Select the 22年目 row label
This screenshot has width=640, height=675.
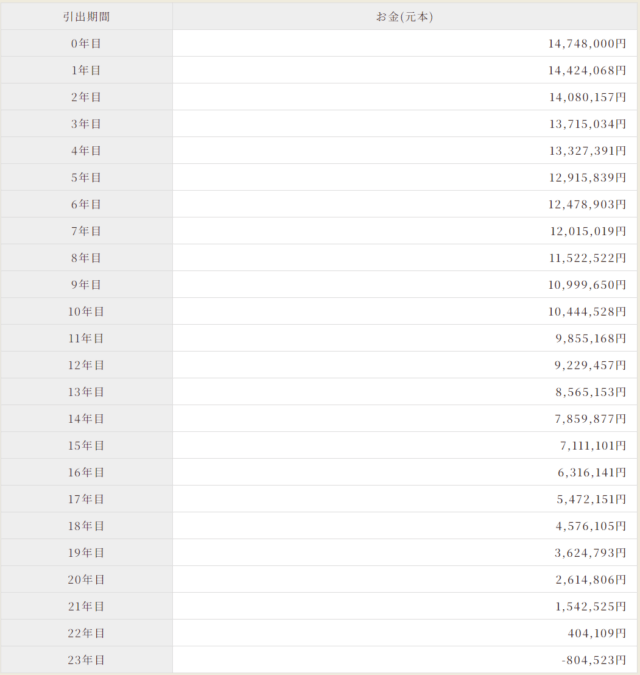[x=86, y=633]
